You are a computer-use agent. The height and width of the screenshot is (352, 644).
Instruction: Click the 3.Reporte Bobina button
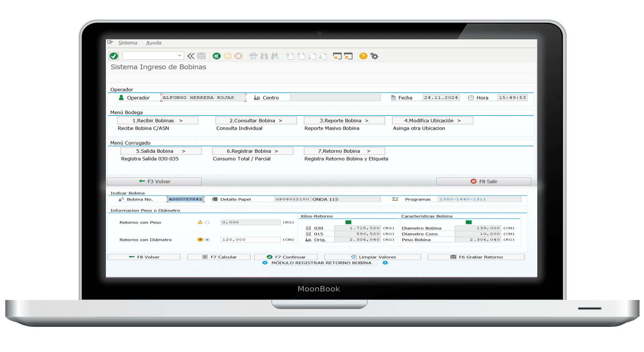pyautogui.click(x=344, y=120)
